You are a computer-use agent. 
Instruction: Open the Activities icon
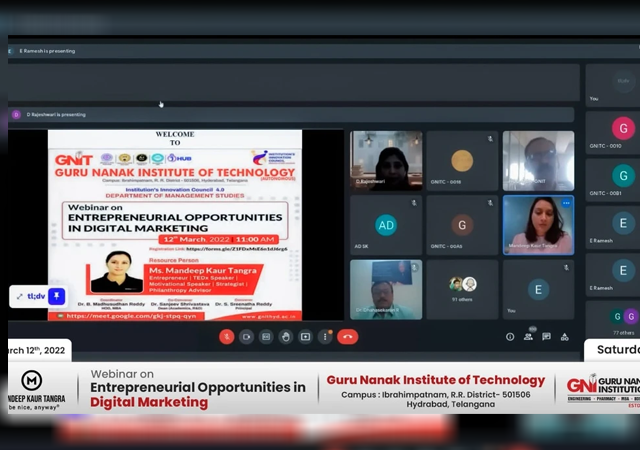[x=564, y=337]
